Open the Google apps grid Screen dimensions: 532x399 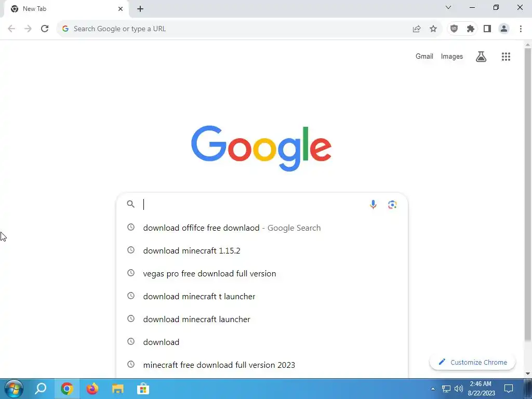[x=506, y=57]
